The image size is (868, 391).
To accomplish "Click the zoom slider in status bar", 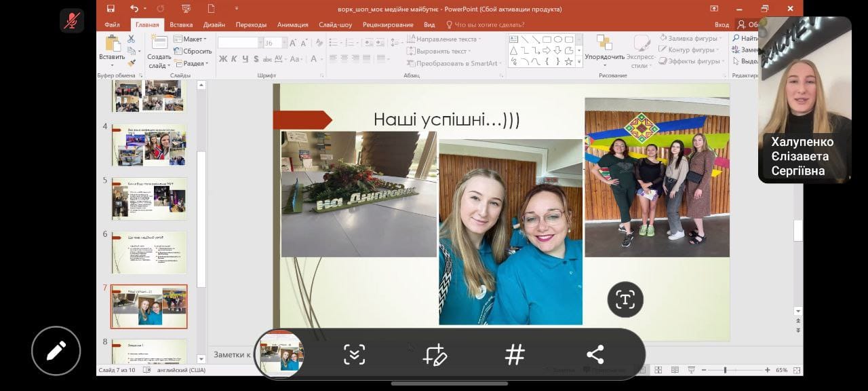I will coord(726,370).
